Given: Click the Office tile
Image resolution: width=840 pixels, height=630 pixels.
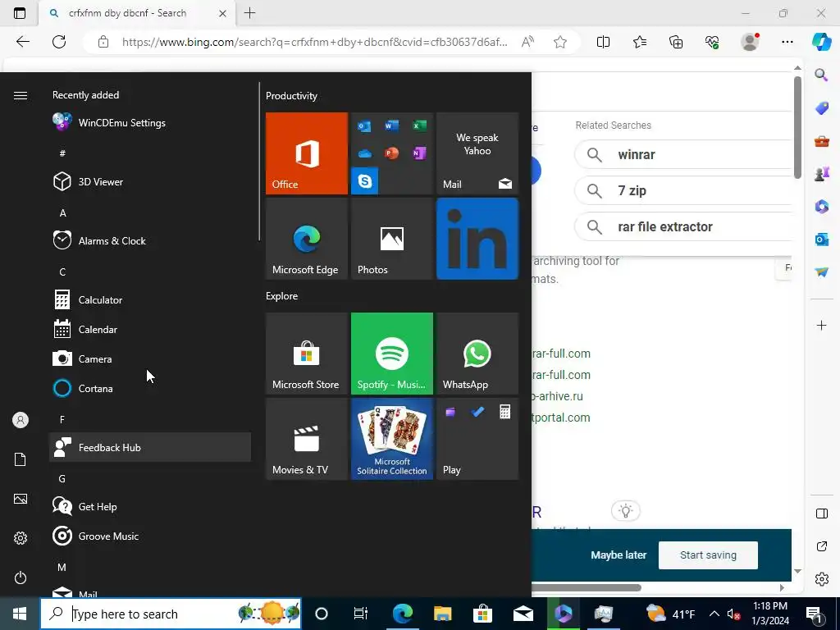Looking at the screenshot, I should pos(307,153).
